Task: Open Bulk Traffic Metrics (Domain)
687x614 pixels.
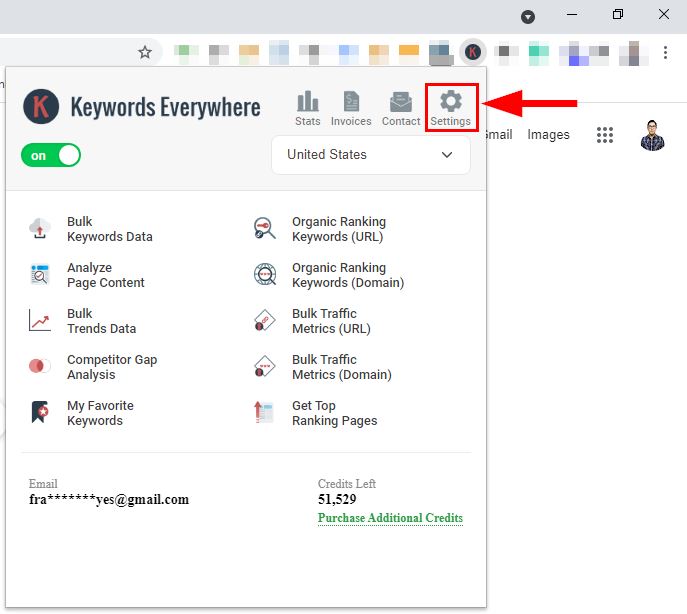Action: coord(342,367)
